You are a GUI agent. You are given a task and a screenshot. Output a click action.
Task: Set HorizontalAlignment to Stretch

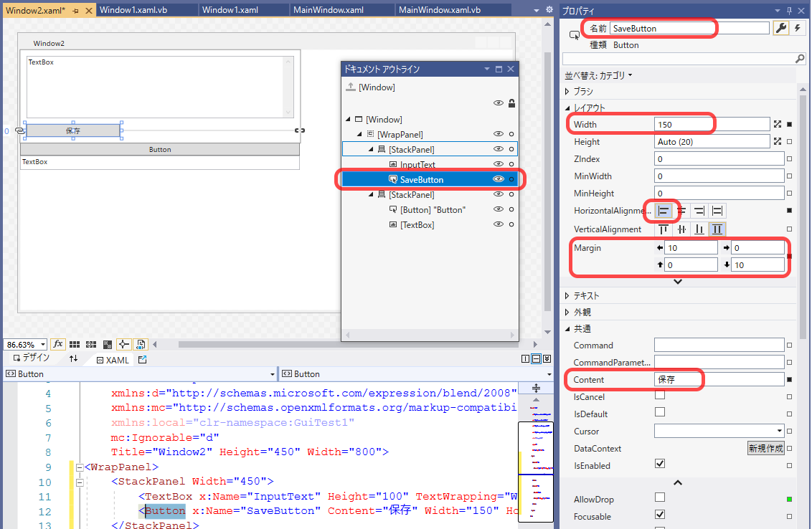(x=717, y=211)
